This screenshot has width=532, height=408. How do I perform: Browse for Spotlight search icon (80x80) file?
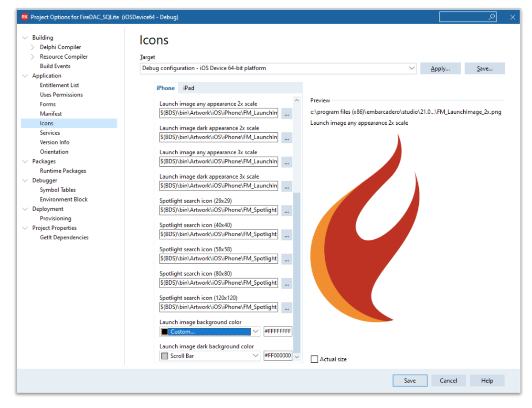point(287,283)
